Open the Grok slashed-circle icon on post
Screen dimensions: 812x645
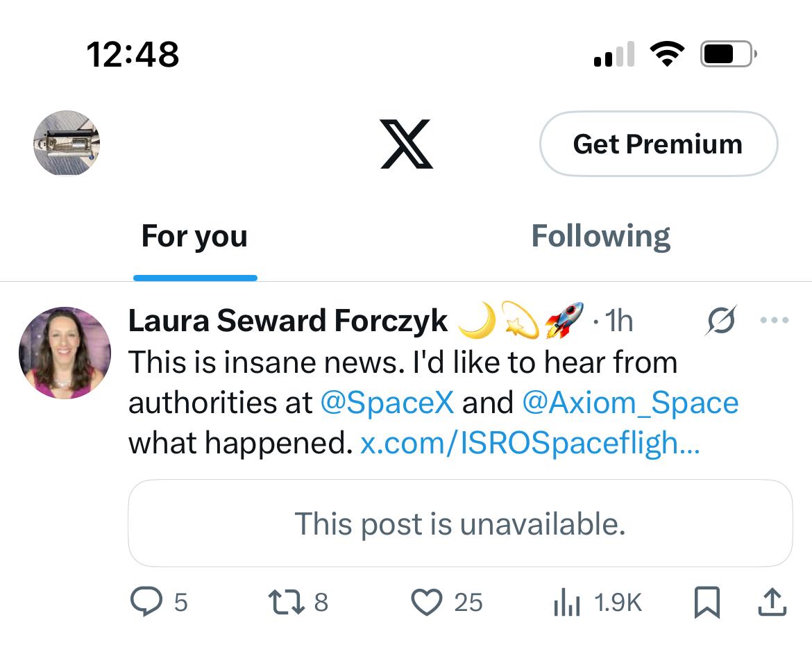coord(722,321)
